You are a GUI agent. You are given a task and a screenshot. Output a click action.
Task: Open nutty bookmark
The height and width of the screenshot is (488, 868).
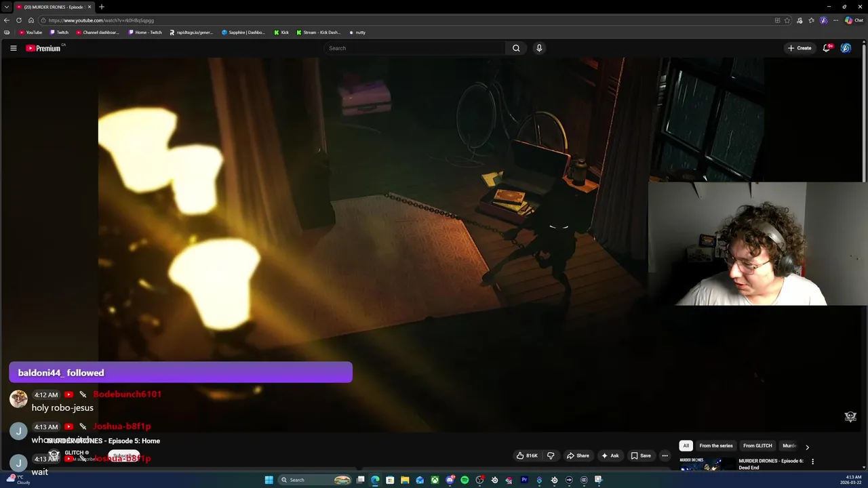357,33
